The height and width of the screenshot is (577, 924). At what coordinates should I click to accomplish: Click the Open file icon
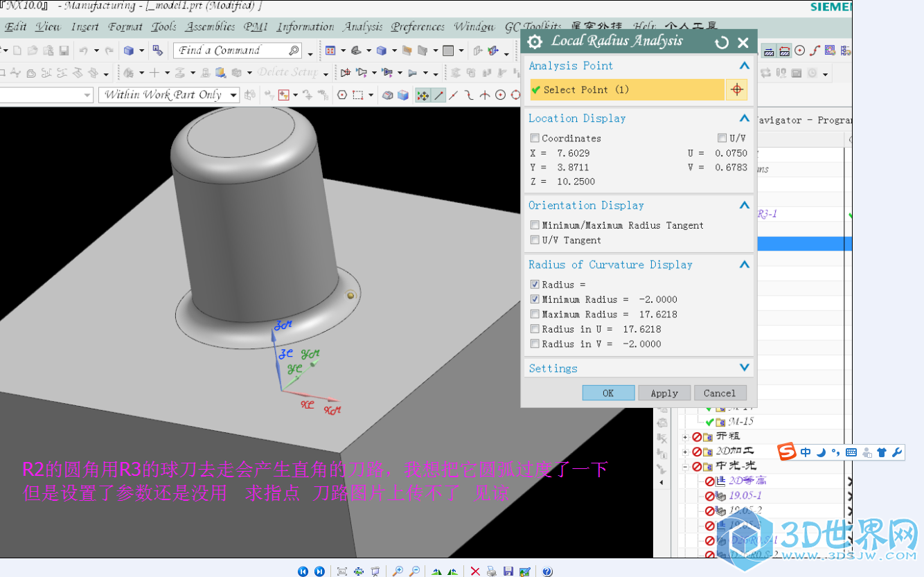(33, 51)
